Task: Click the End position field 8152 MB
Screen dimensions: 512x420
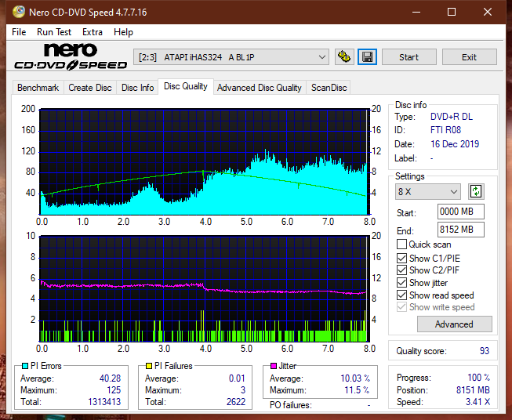Action: 460,230
